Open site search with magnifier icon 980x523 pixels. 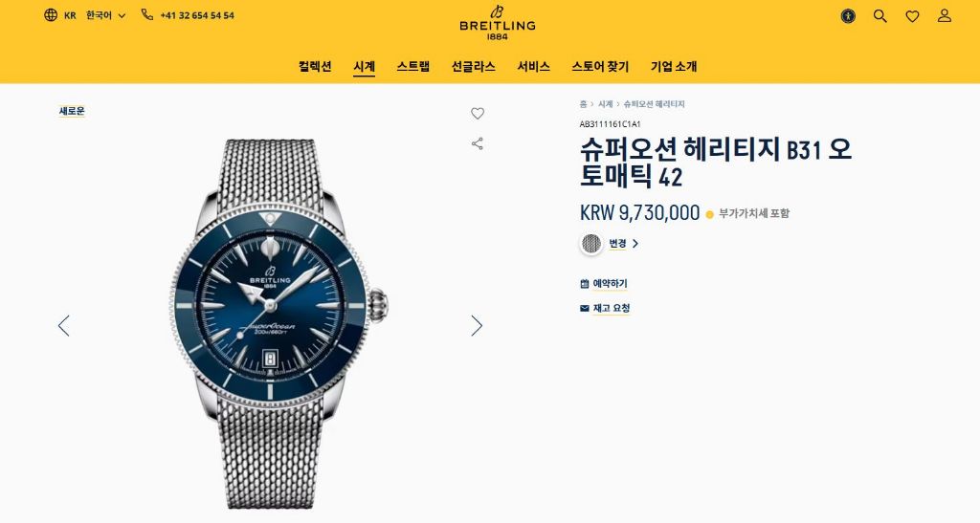pyautogui.click(x=880, y=16)
